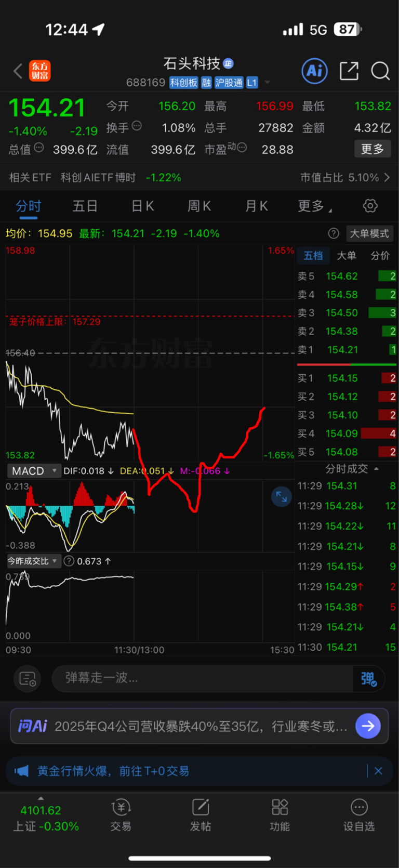
Task: Switch to 分价 tab
Action: click(380, 255)
